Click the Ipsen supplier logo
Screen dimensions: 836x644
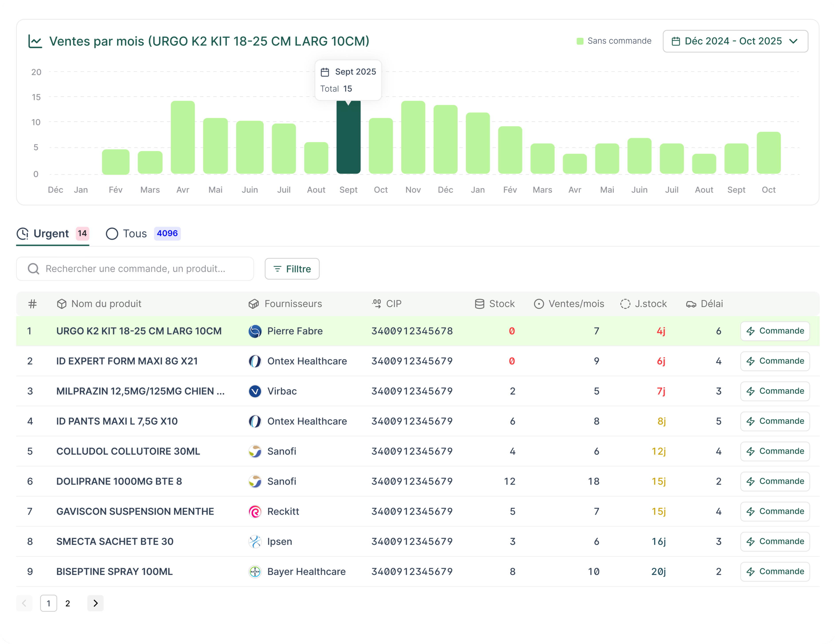point(255,541)
